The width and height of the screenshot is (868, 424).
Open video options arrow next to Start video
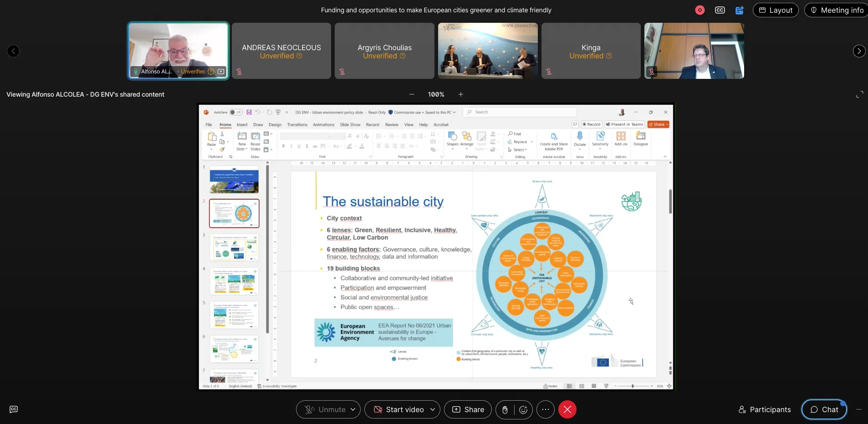pos(433,409)
